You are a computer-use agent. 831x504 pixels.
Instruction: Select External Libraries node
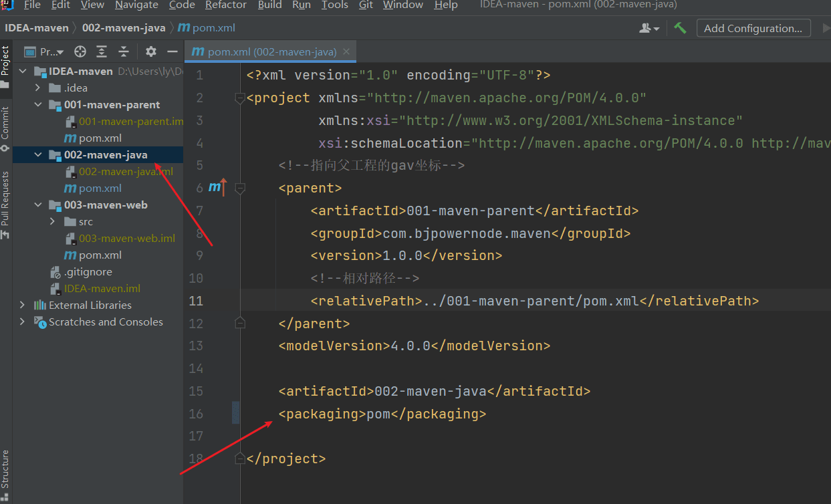(x=82, y=305)
